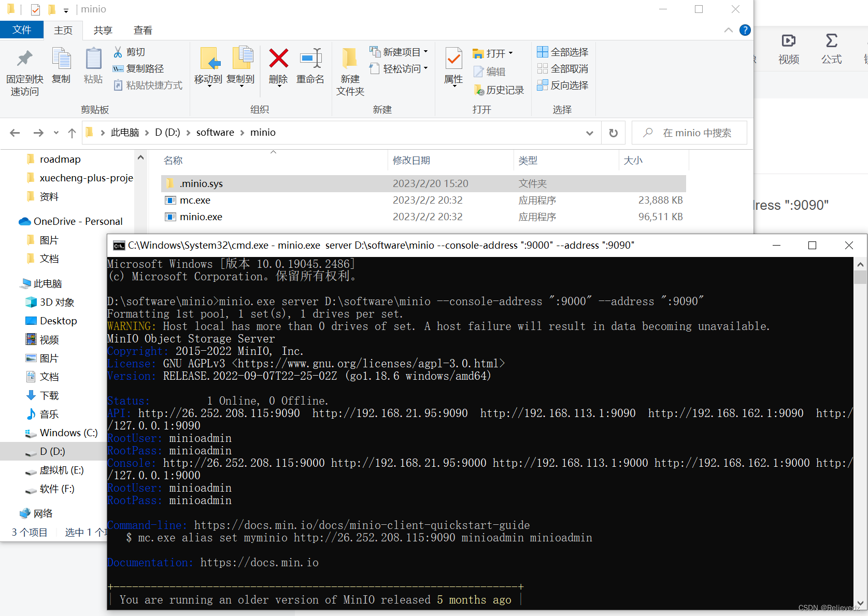Click Cut (剪切) scissors icon

(x=118, y=52)
